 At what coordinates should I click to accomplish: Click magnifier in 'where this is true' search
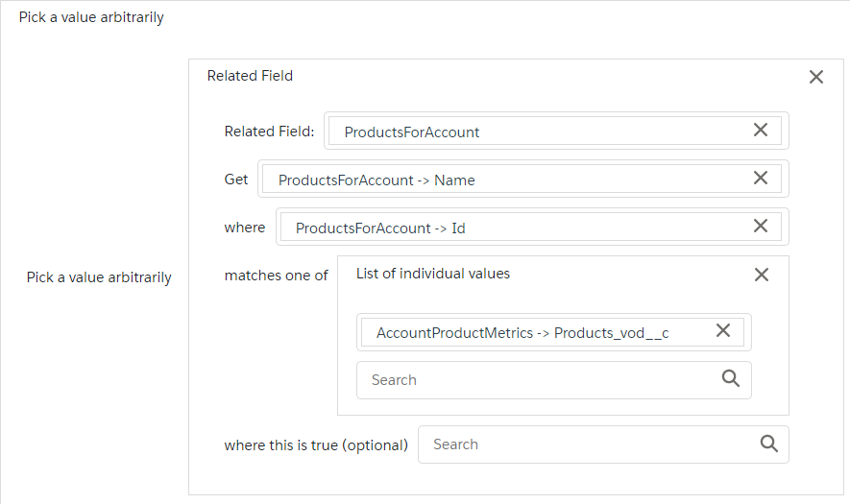click(x=768, y=444)
